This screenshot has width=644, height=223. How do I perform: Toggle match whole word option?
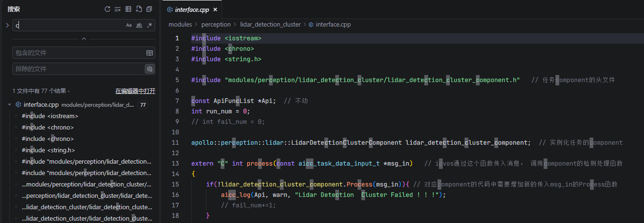[139, 25]
